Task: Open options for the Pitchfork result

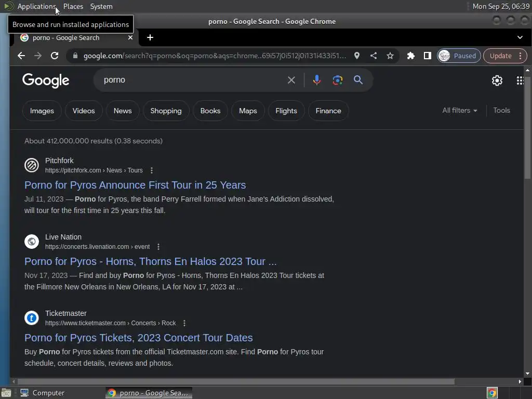Action: [x=152, y=170]
